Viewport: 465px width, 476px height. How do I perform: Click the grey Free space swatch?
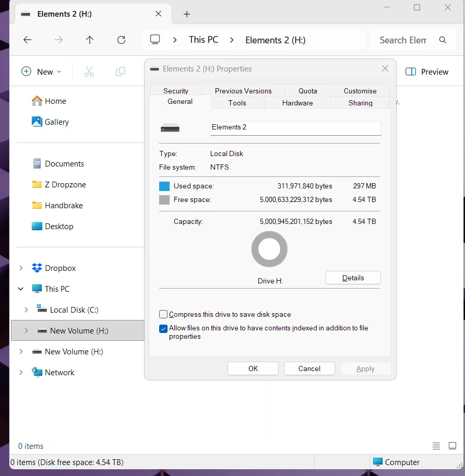(164, 200)
